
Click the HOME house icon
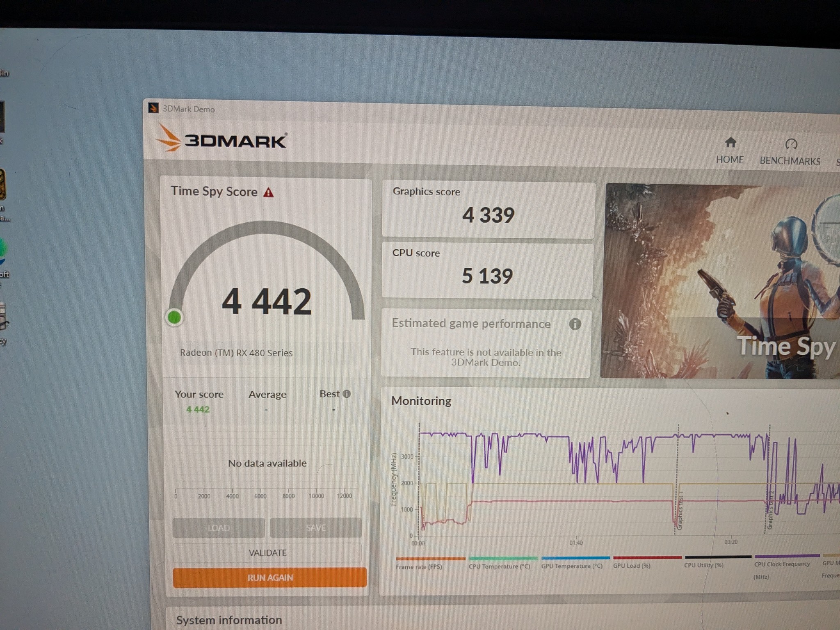click(x=730, y=142)
